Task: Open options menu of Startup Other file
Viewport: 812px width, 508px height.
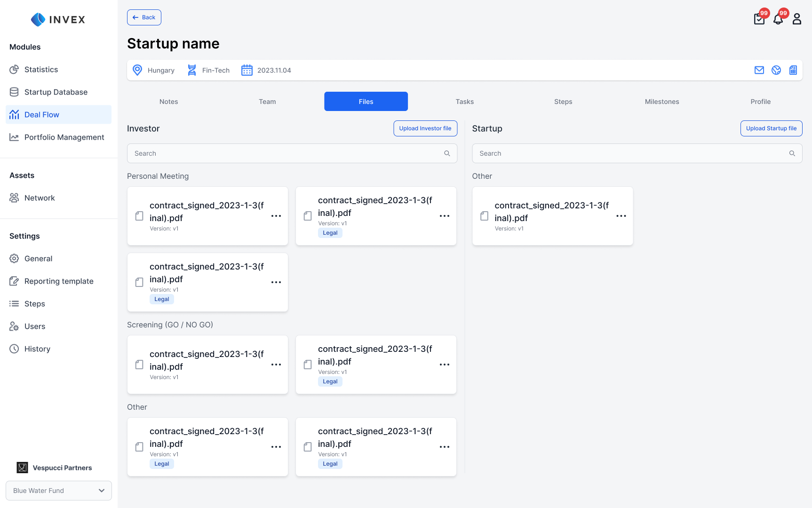Action: point(621,216)
